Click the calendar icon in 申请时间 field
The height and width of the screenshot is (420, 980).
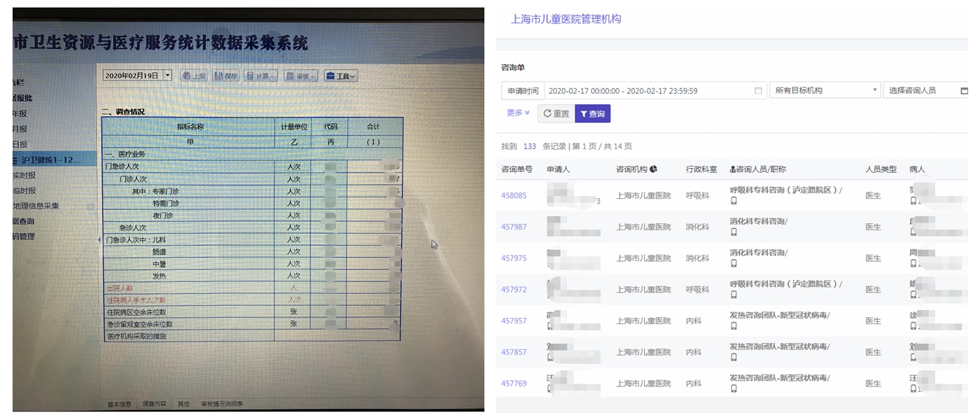758,90
